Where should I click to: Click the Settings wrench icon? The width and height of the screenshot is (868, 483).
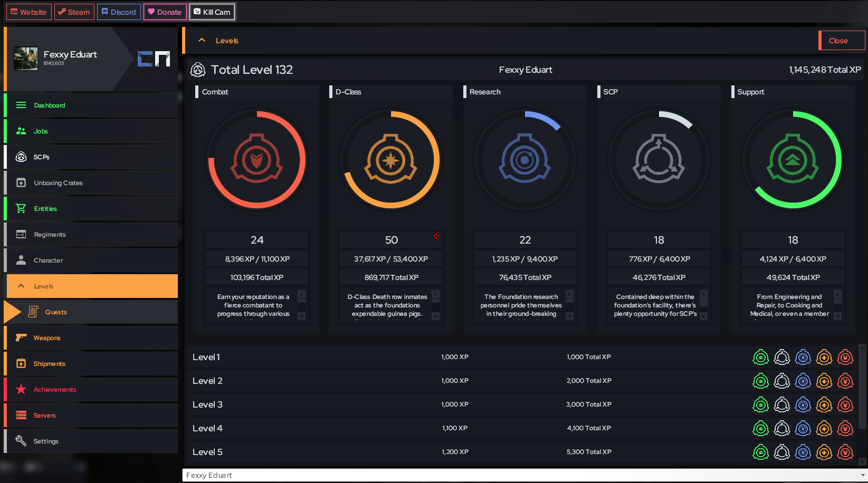pyautogui.click(x=21, y=441)
